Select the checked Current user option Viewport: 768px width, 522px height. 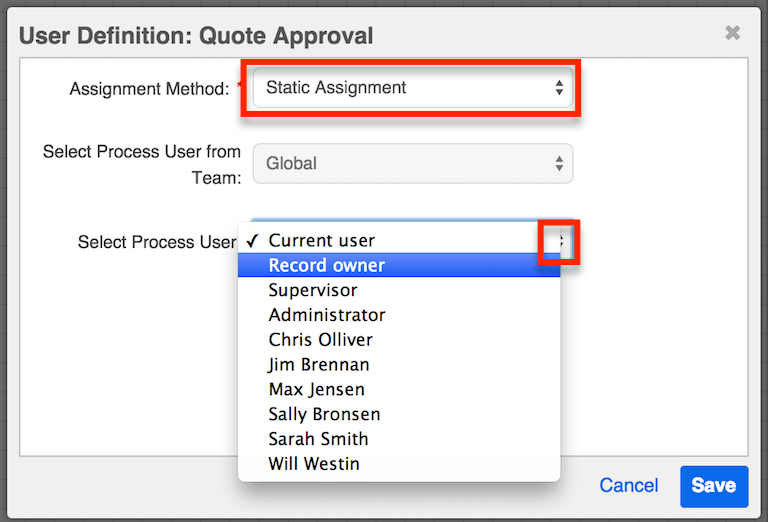click(321, 241)
